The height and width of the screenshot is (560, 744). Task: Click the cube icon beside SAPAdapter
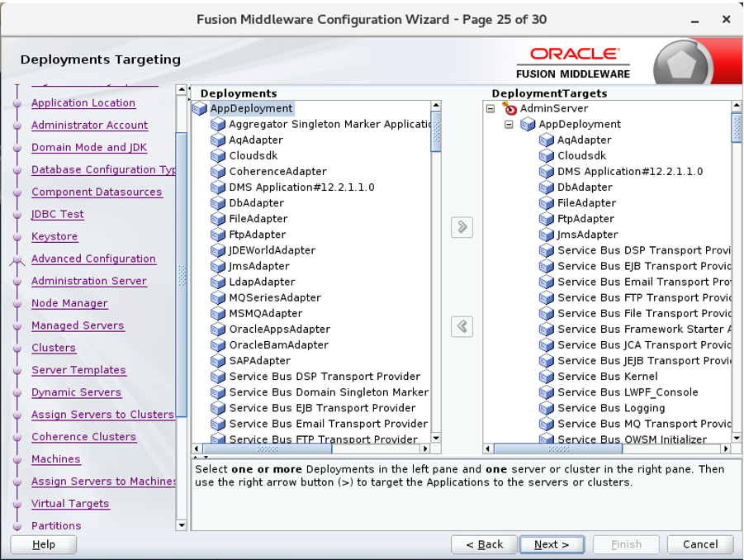point(218,361)
